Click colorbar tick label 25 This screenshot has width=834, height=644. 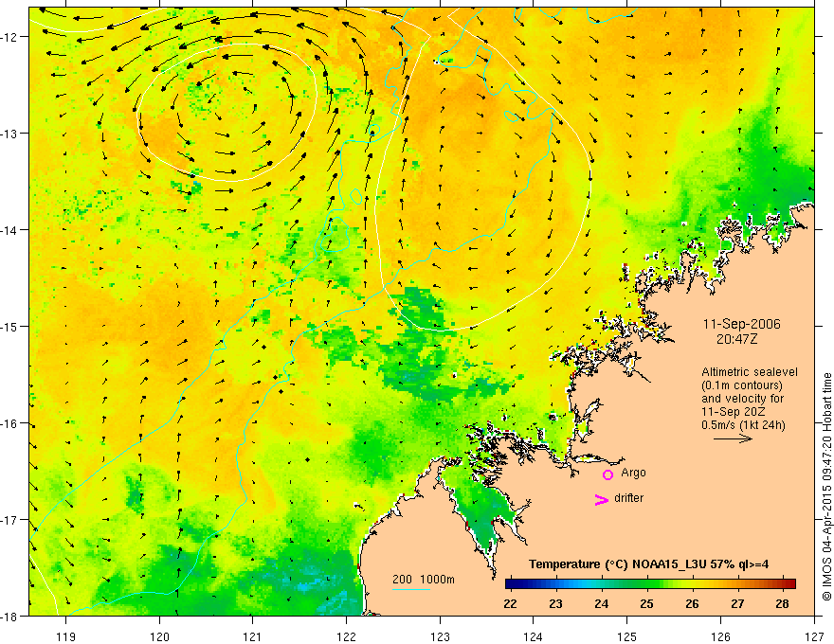pyautogui.click(x=646, y=603)
